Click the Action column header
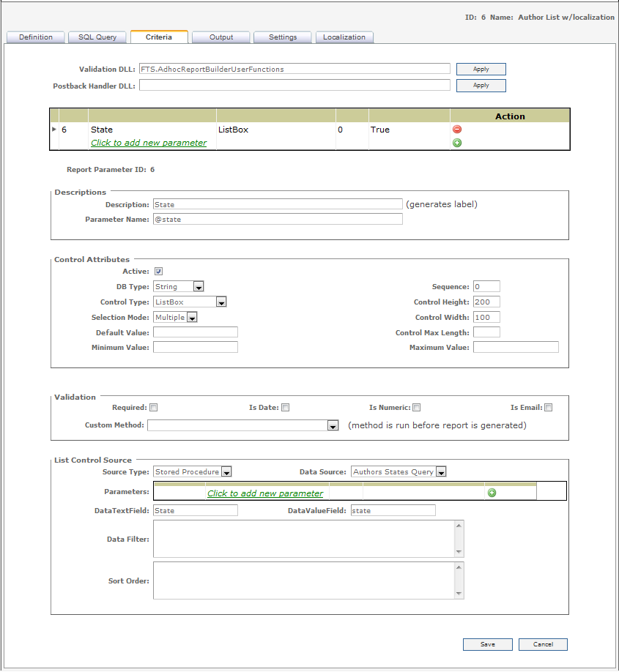 coord(510,116)
